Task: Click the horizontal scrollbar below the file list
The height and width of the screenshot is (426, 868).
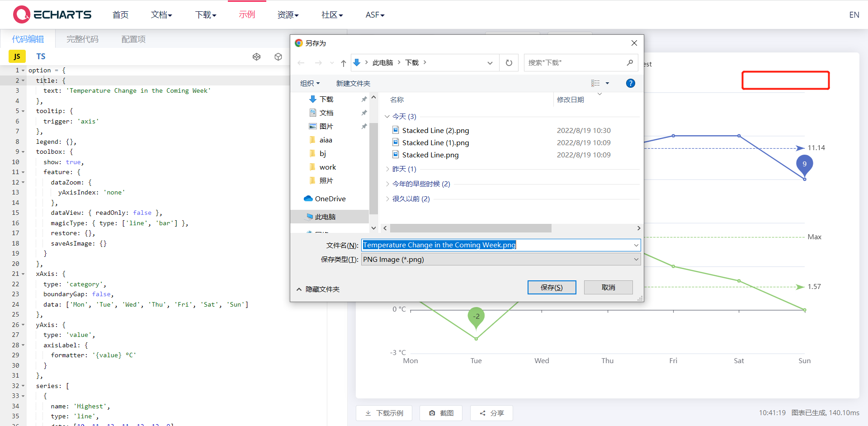Action: point(470,228)
